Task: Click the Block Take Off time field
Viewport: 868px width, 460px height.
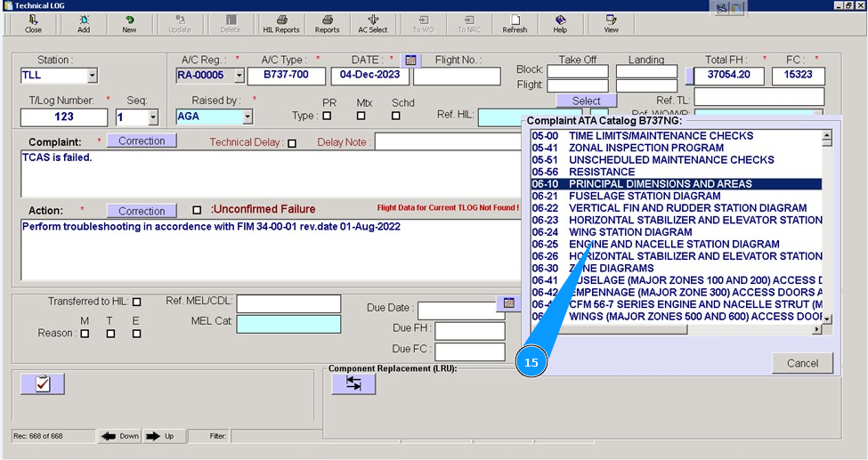Action: tap(578, 71)
